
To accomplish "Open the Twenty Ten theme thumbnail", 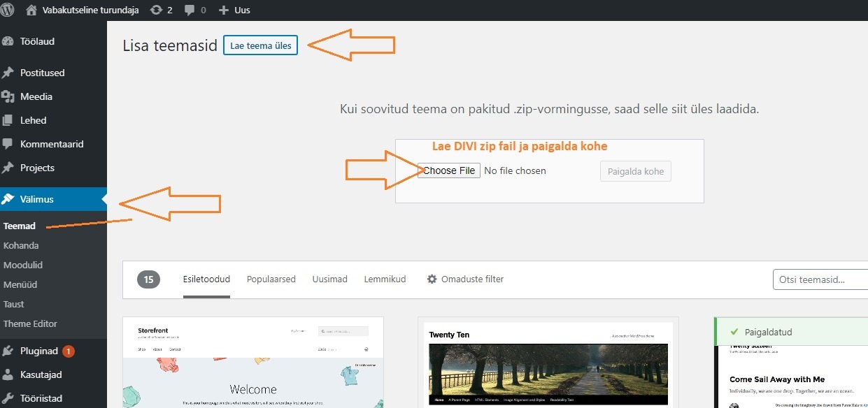I will point(548,363).
